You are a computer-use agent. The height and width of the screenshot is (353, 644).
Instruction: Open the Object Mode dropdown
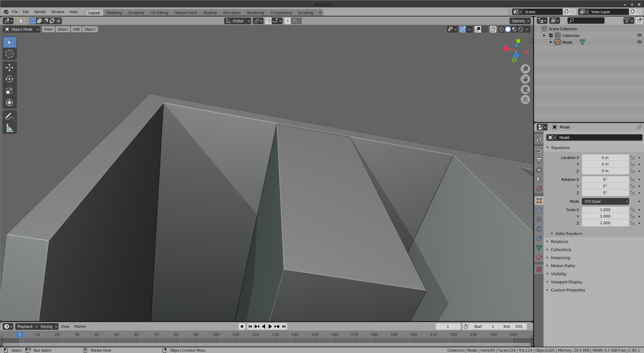coord(22,29)
